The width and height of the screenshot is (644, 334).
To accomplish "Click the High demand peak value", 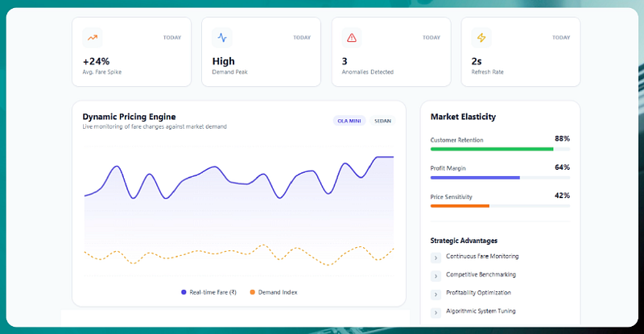I will tap(224, 61).
